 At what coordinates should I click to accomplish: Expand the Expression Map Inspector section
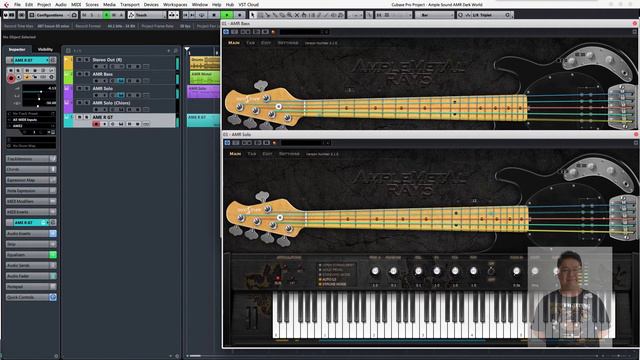pyautogui.click(x=31, y=180)
